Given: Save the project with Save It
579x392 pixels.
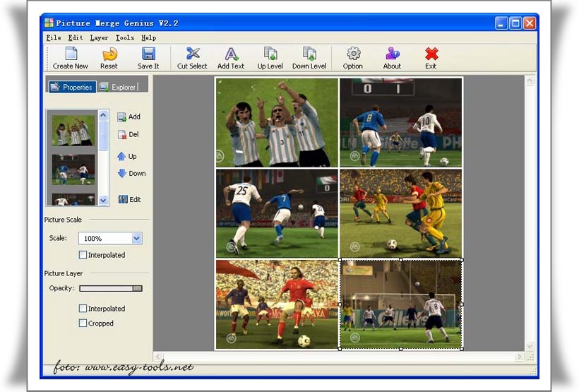Looking at the screenshot, I should click(148, 58).
